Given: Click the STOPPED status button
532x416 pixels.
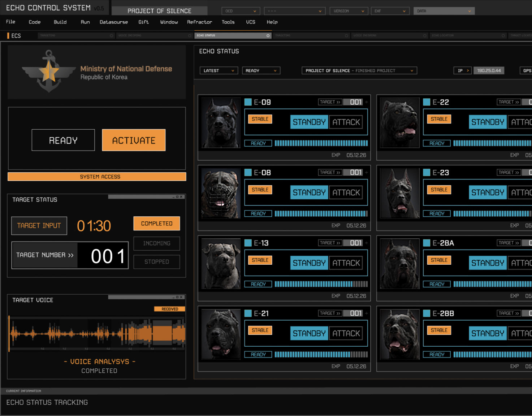Looking at the screenshot, I should tap(157, 262).
